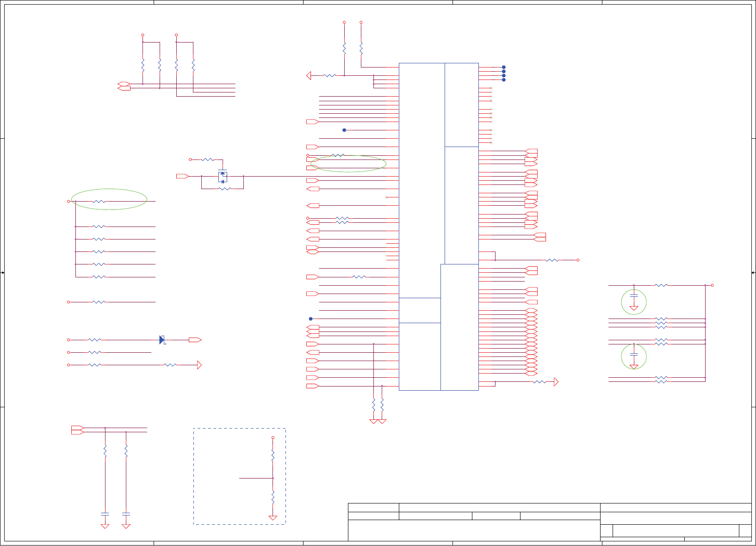Image resolution: width=756 pixels, height=546 pixels.
Task: Select resistor with power node right of IC
Action: pyautogui.click(x=552, y=260)
